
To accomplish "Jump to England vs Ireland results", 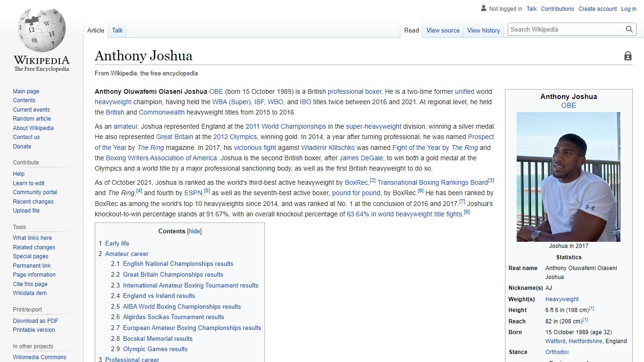I will click(x=159, y=296).
